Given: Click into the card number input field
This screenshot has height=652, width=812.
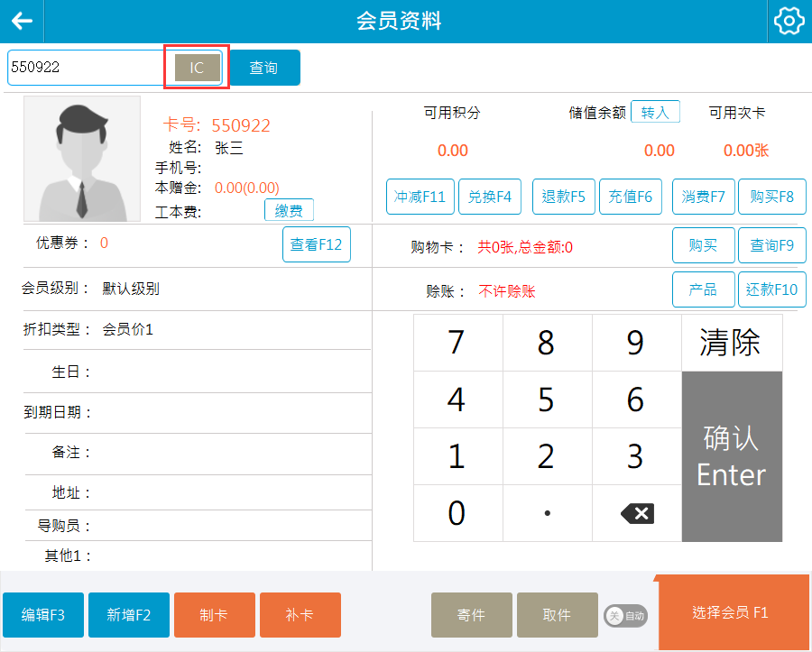Looking at the screenshot, I should pyautogui.click(x=86, y=68).
